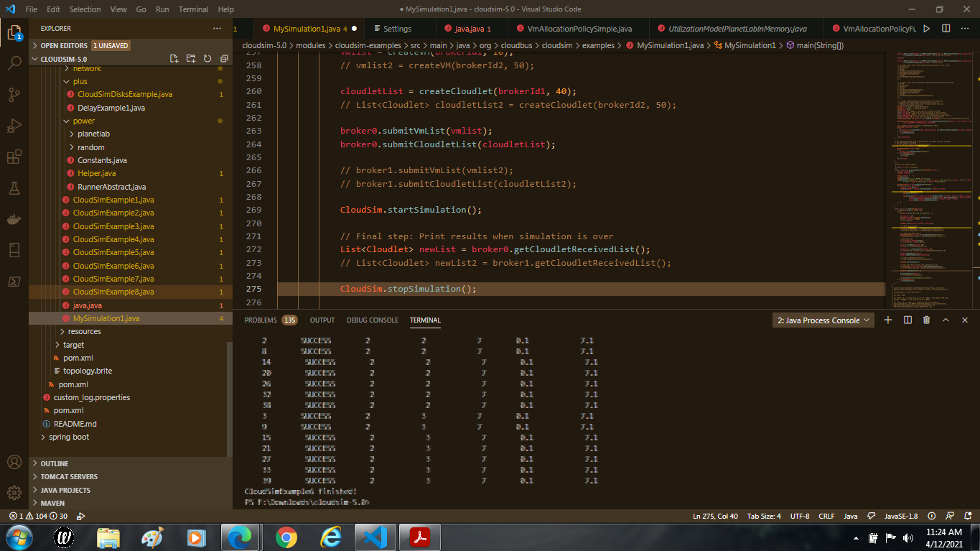The height and width of the screenshot is (551, 980).
Task: Select the Java language mode indicator
Action: tap(849, 516)
